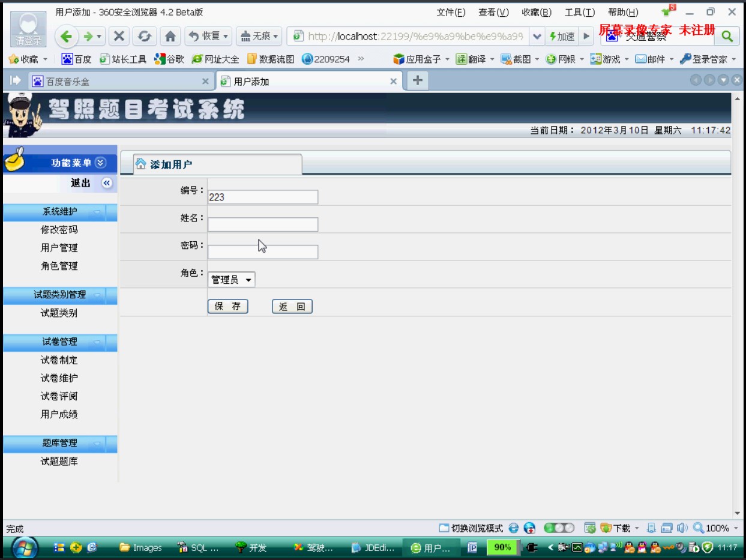Open the 谷歌 bookmark
Image resolution: width=746 pixels, height=560 pixels.
point(169,59)
